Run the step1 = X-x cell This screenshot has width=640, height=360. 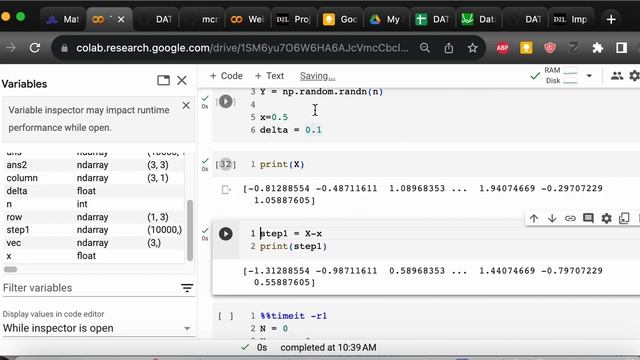226,234
